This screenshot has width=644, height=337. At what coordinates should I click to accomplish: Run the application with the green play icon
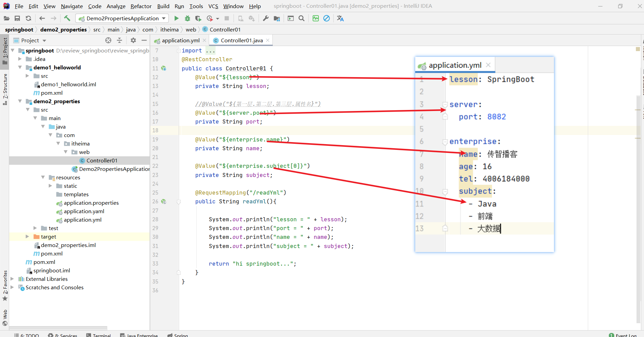[176, 18]
